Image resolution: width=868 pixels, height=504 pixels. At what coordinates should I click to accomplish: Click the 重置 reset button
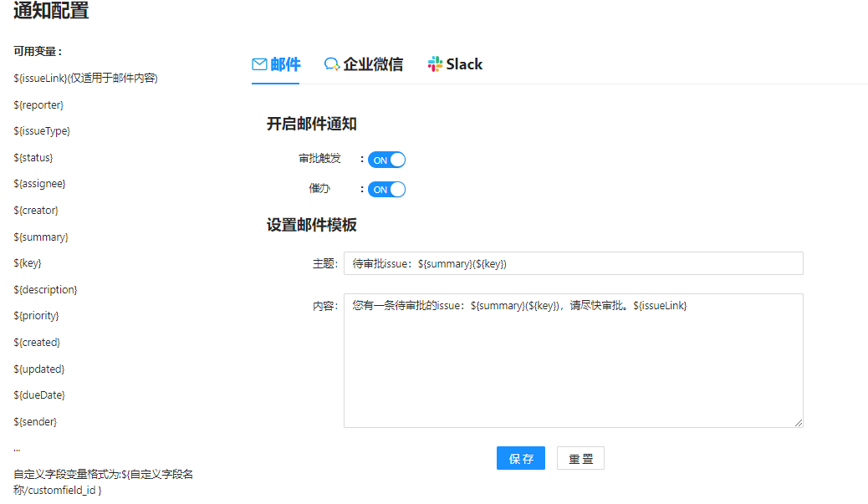pos(580,459)
